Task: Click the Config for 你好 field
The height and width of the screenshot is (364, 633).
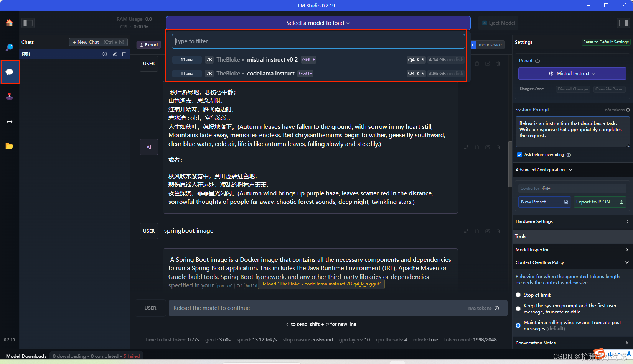Action: click(572, 188)
